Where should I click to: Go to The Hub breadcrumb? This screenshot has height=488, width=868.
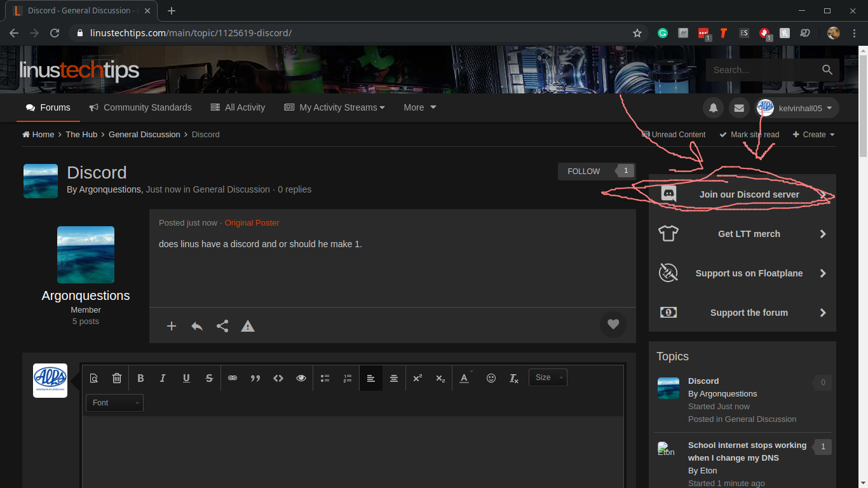pyautogui.click(x=81, y=134)
